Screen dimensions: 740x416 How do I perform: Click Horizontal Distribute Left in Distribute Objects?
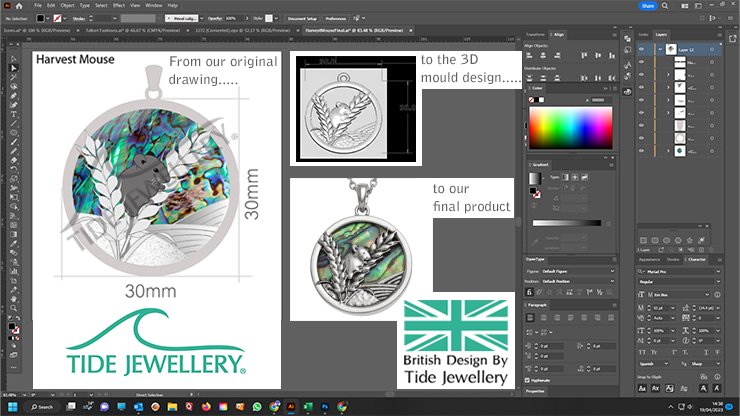(584, 78)
